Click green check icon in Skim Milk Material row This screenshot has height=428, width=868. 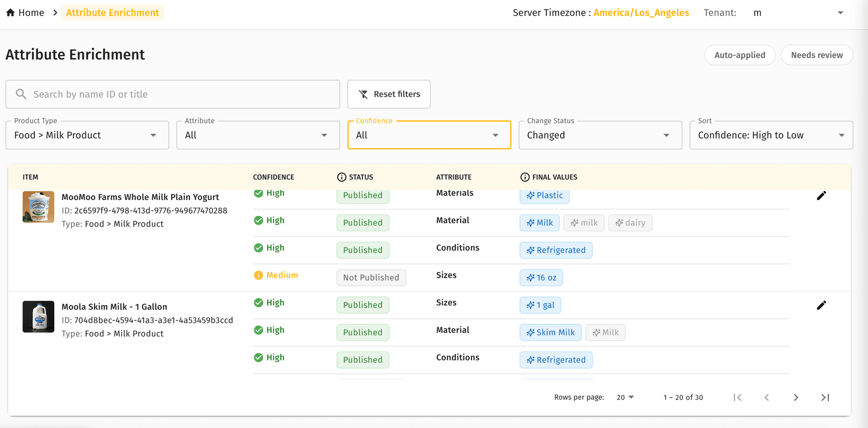258,330
